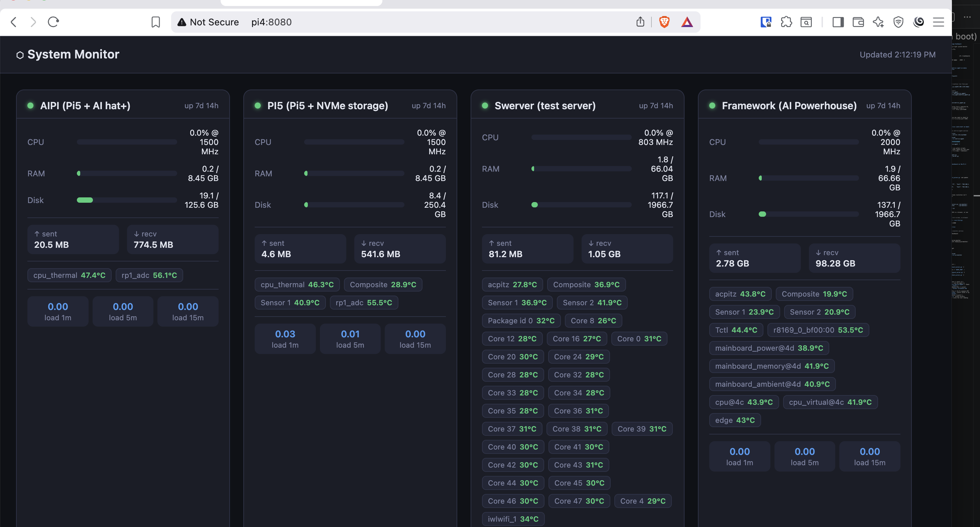
Task: Open the password manager extension icon
Action: pos(766,22)
